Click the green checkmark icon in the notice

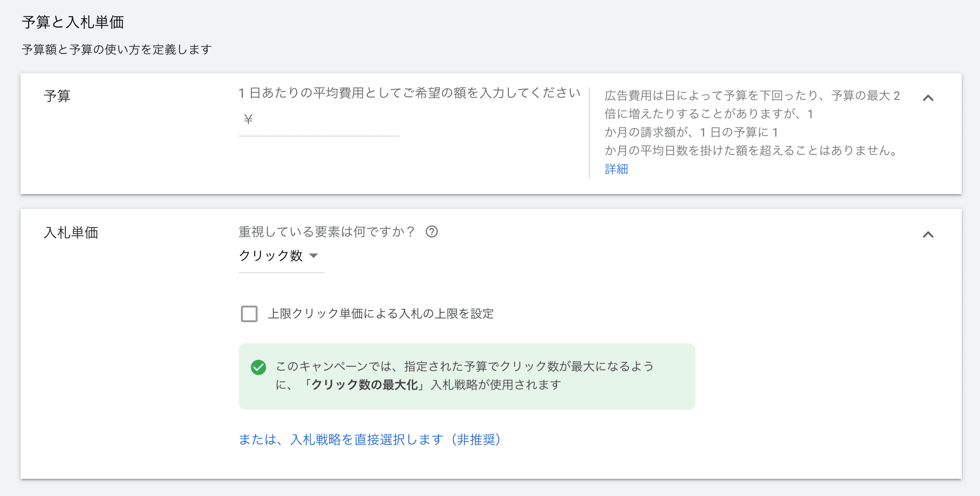pos(258,367)
